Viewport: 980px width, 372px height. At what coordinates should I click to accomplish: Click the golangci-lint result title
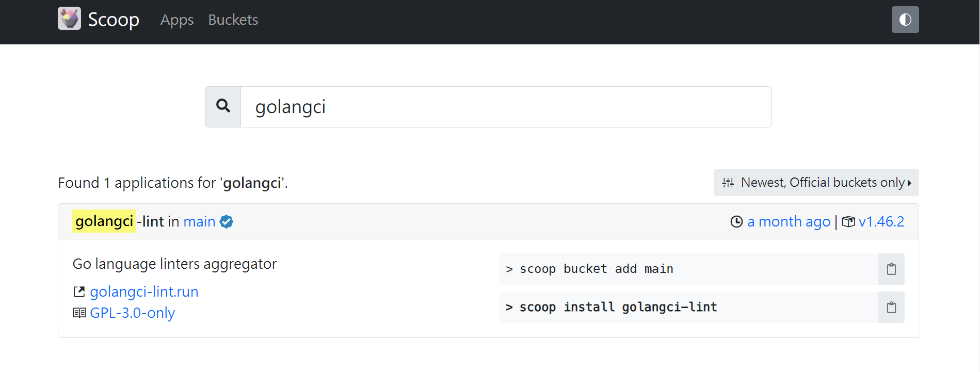pyautogui.click(x=119, y=221)
